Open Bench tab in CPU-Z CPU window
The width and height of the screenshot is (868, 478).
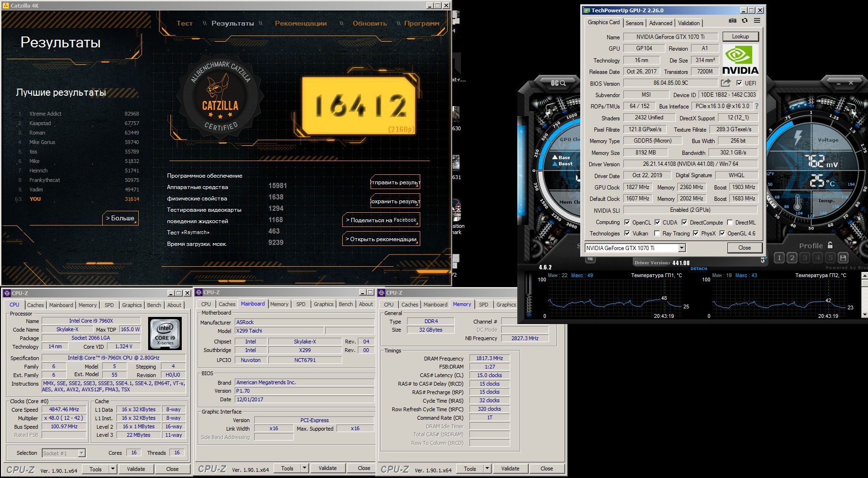[154, 305]
